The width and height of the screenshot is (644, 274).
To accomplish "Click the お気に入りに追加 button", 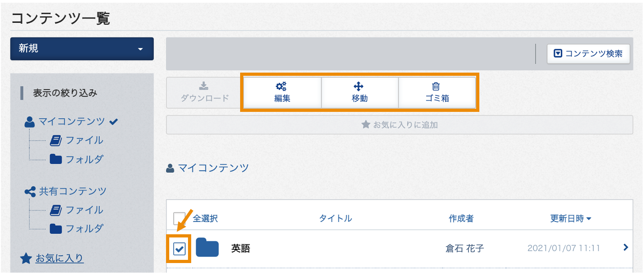I will point(399,125).
